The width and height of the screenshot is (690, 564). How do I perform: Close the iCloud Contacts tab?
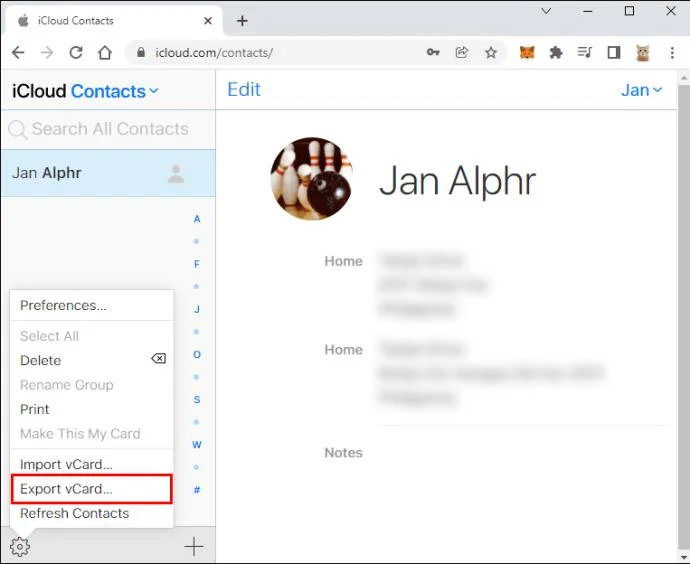(x=208, y=21)
